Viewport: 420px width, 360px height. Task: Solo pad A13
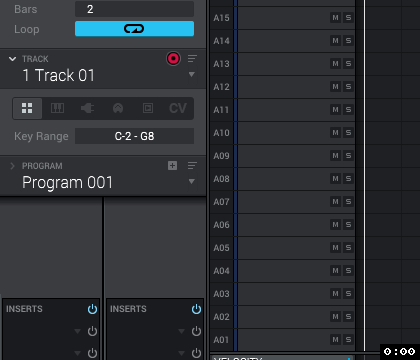pos(348,64)
